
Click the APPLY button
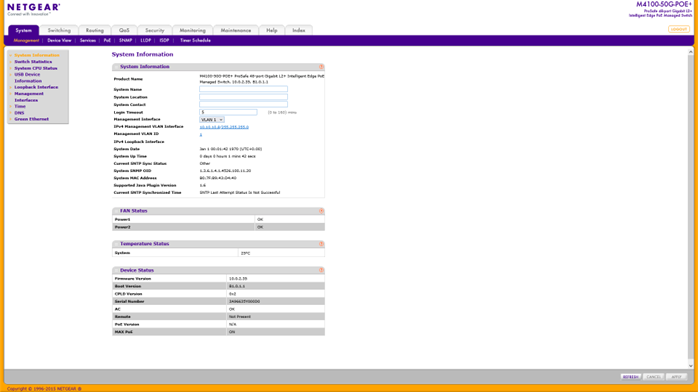point(676,377)
